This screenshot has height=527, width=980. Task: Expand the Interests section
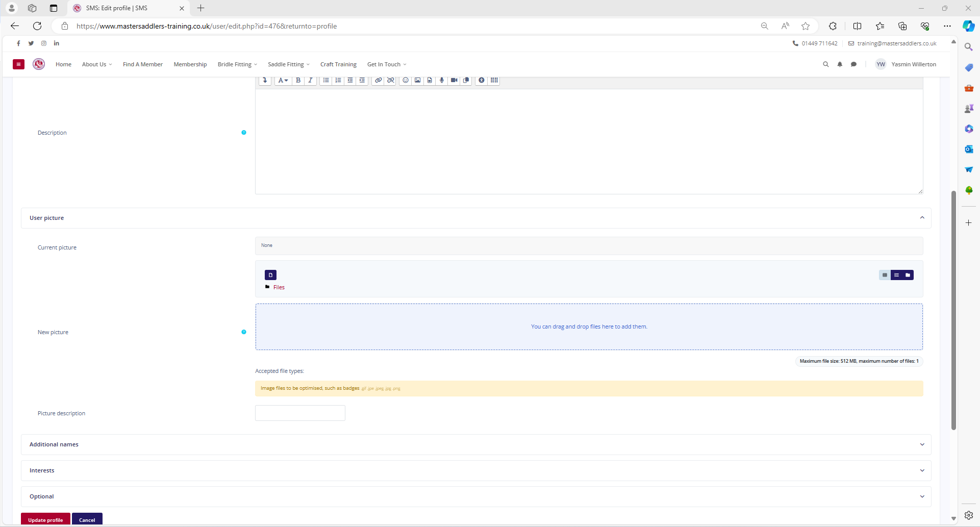[x=476, y=470]
